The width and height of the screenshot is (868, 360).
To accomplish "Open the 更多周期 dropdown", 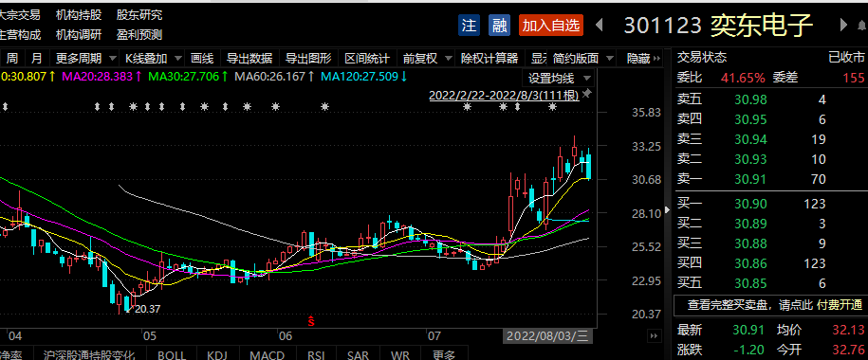I will 84,58.
